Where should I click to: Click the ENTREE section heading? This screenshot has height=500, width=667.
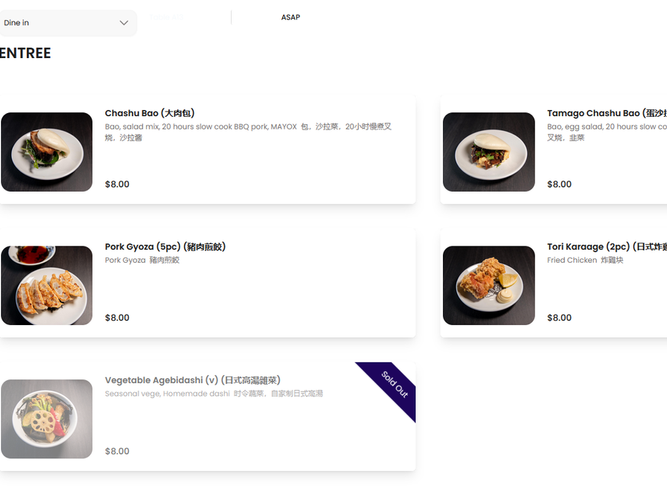point(25,53)
